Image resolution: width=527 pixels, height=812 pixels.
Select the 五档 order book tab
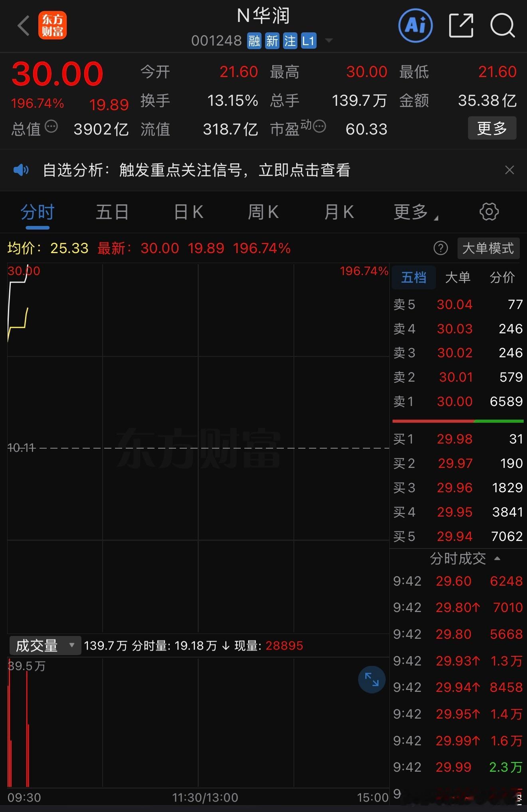414,277
